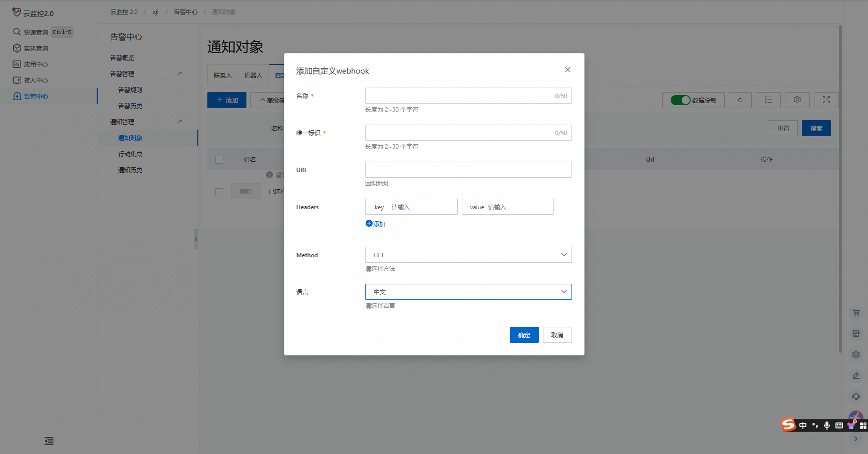Image resolution: width=868 pixels, height=454 pixels.
Task: Select 通知对象 menu item
Action: [x=130, y=138]
